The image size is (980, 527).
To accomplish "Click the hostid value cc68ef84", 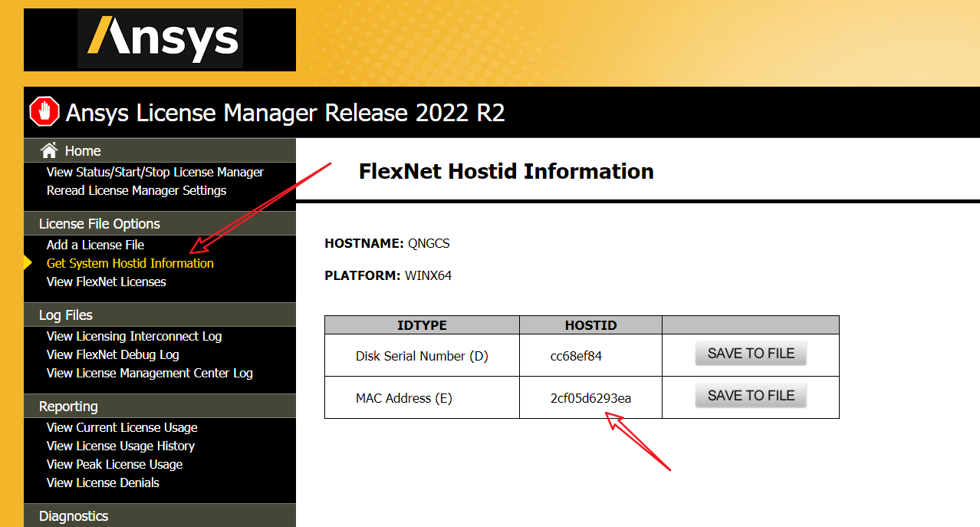I will coord(576,356).
